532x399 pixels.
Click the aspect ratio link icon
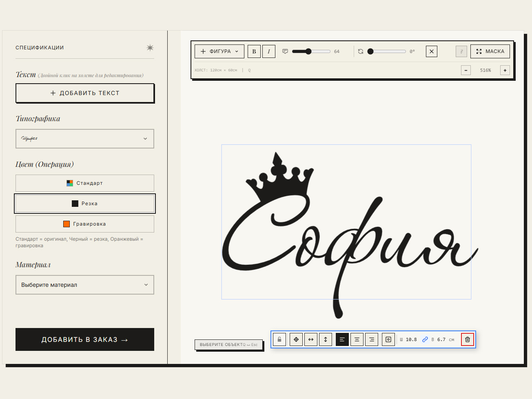[x=425, y=339]
